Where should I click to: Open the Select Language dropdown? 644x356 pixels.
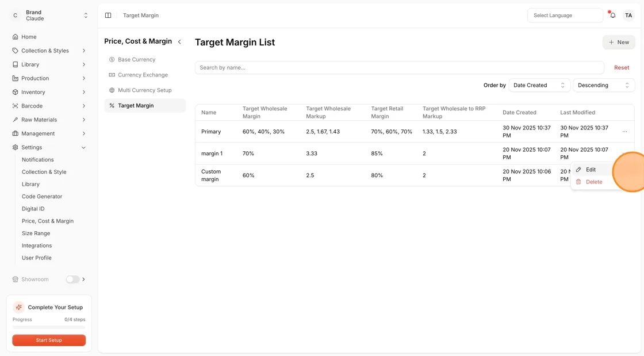pos(565,15)
